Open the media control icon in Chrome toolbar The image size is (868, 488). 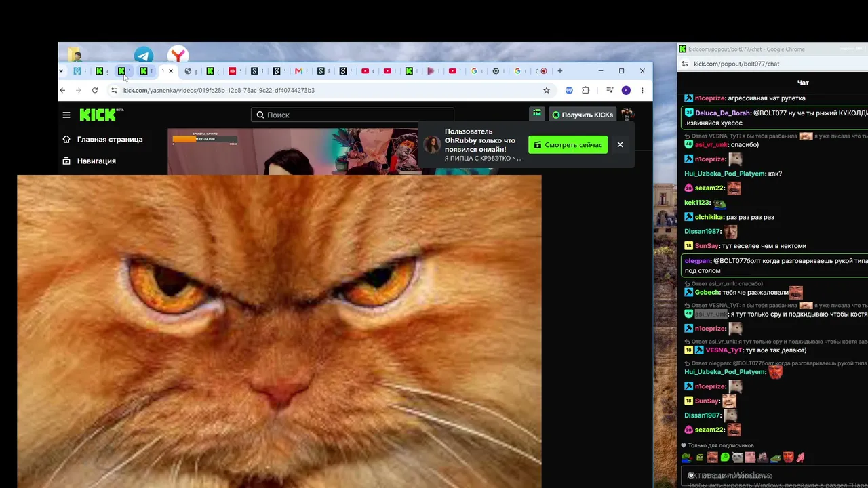pos(610,90)
